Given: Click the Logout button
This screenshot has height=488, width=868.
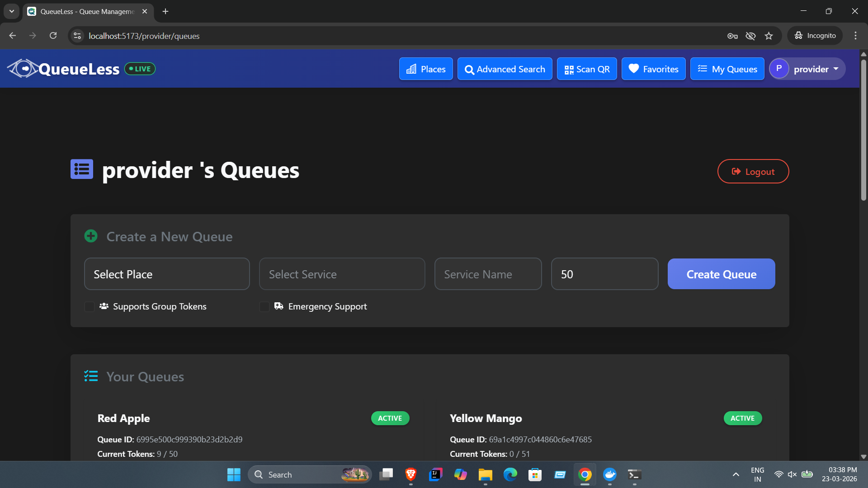Looking at the screenshot, I should (x=753, y=171).
